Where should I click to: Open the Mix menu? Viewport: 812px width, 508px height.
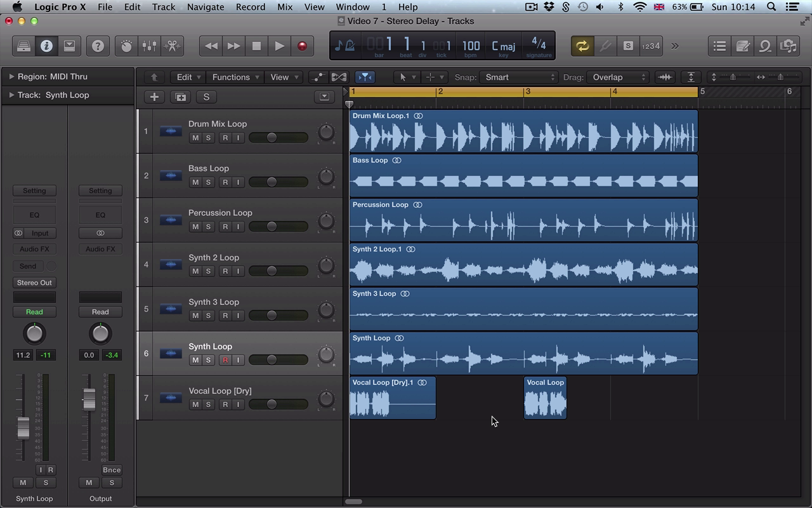click(285, 7)
